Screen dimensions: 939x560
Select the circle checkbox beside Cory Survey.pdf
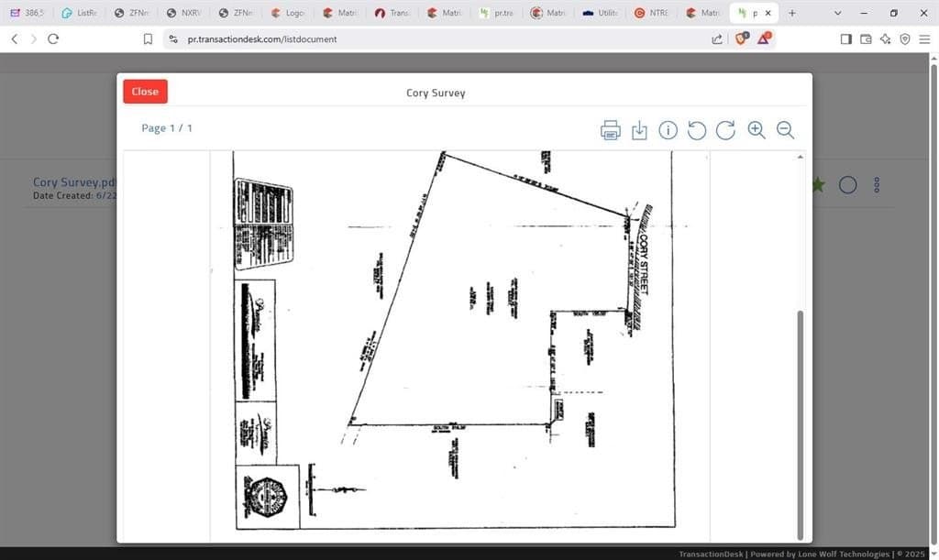[847, 184]
